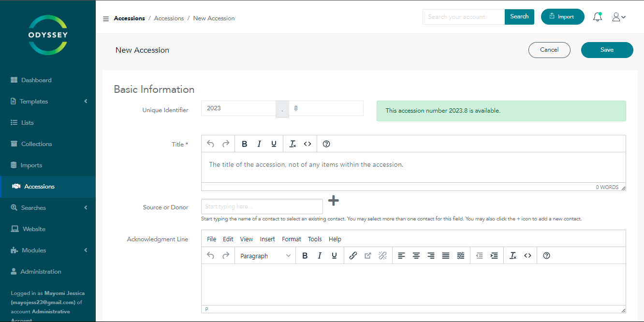Toggle the hamburger sidebar menu icon

click(x=106, y=19)
